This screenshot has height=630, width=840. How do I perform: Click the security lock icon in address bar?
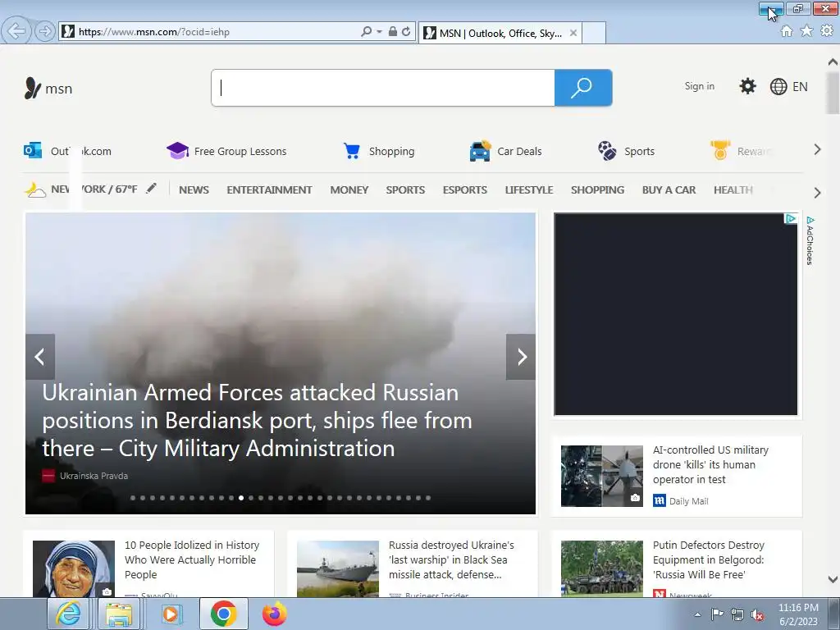[x=393, y=32]
